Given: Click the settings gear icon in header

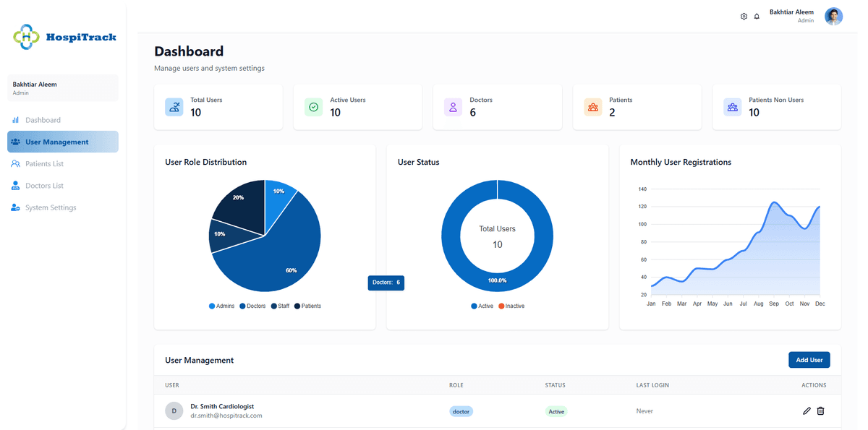Looking at the screenshot, I should click(744, 17).
